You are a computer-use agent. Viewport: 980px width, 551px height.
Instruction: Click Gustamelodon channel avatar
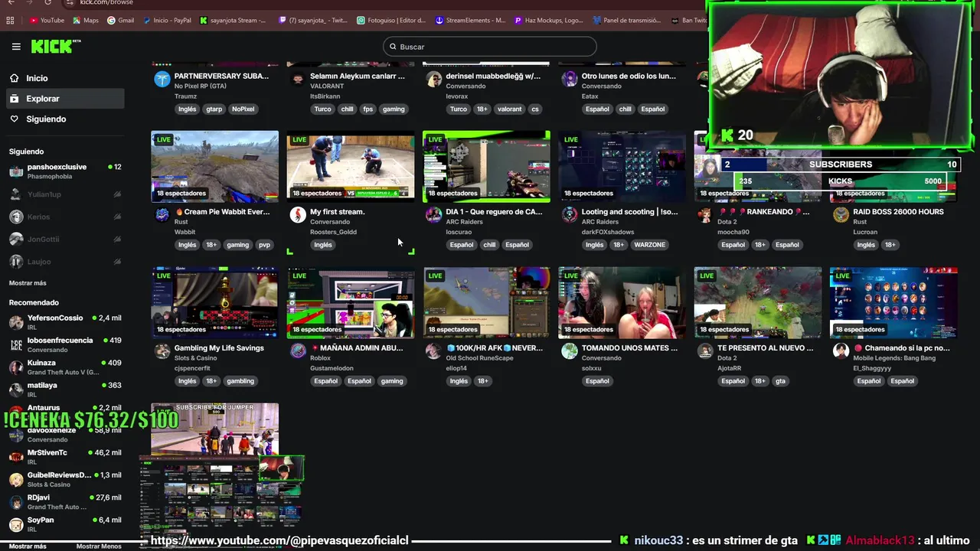coord(298,351)
